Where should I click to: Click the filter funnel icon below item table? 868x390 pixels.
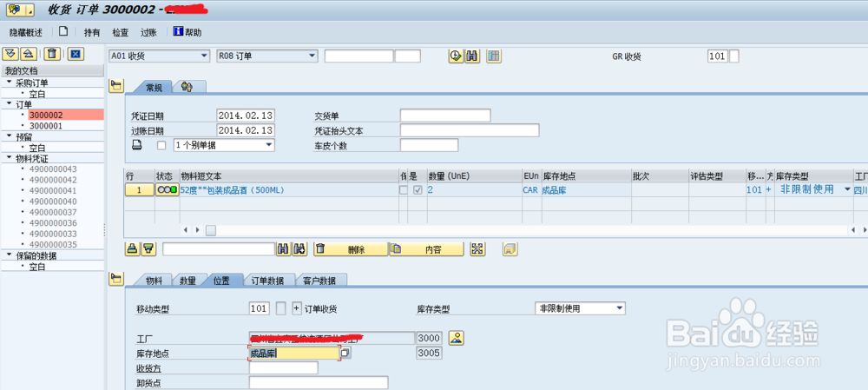(148, 249)
